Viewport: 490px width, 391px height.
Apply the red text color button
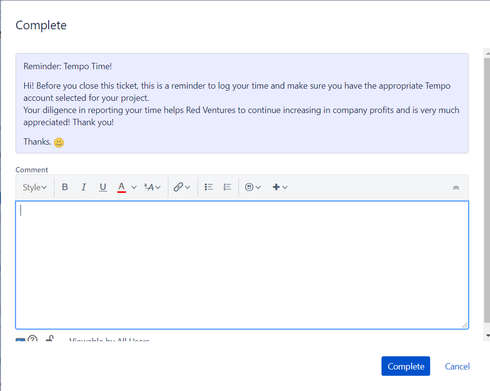point(122,187)
